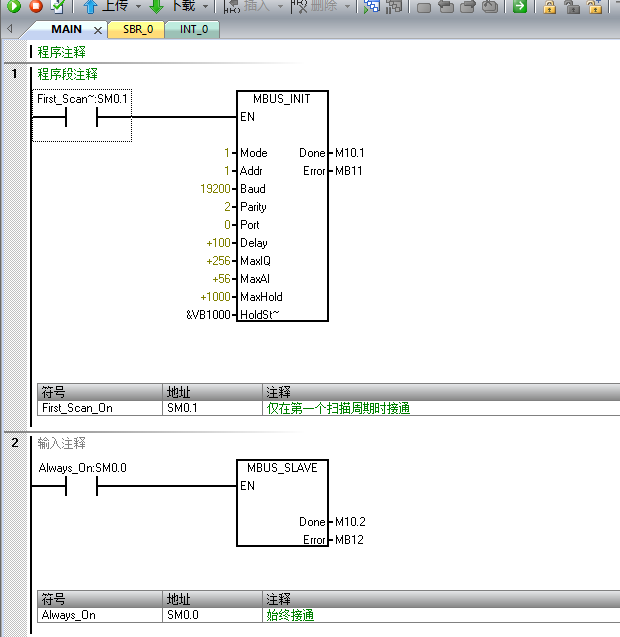Viewport: 620px width, 637px height.
Task: Click the first yellow padlock icon
Action: coord(550,7)
